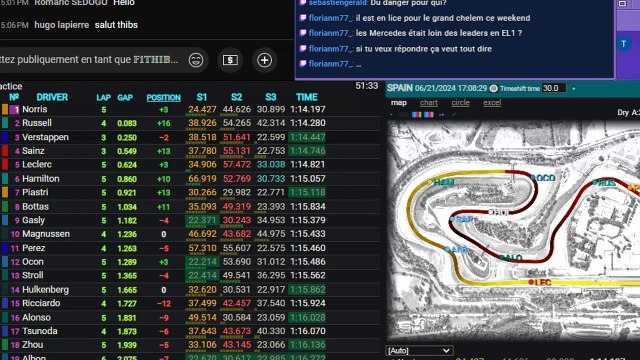Switch to the excel tab
Screen dimensions: 640x360
coord(492,103)
